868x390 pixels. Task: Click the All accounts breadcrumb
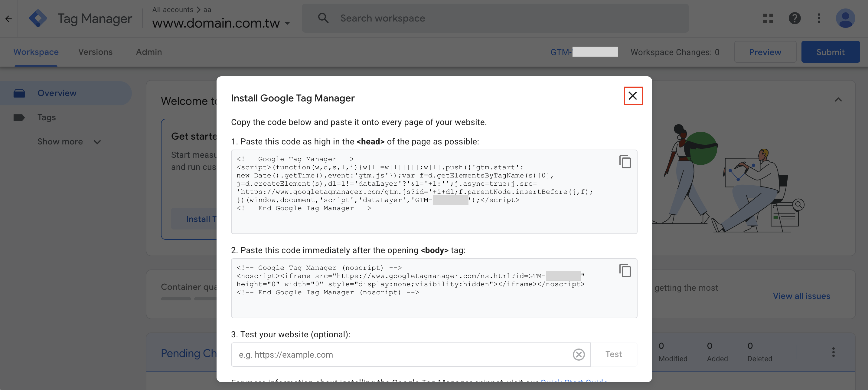[172, 9]
